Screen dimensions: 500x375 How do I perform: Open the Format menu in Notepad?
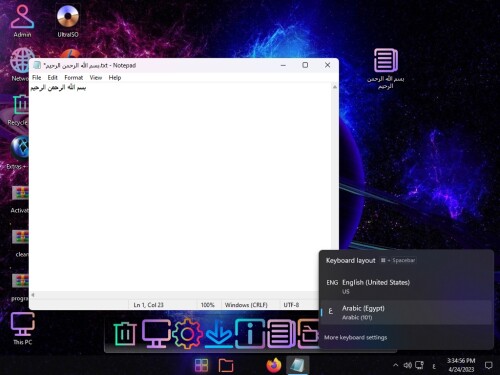(73, 78)
